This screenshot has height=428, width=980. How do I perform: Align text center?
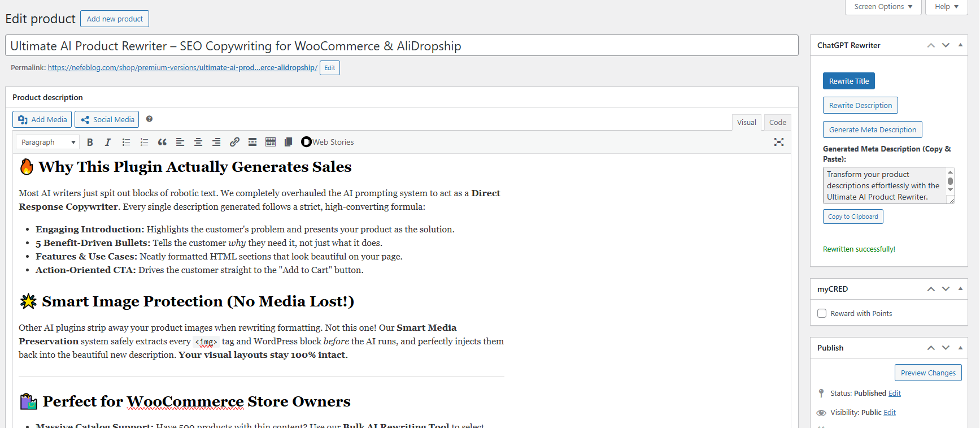[x=198, y=142]
